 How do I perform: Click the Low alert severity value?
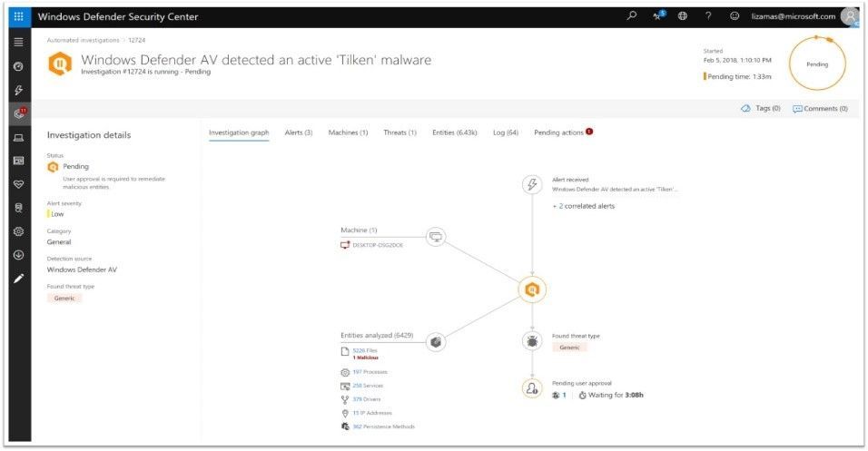(57, 214)
